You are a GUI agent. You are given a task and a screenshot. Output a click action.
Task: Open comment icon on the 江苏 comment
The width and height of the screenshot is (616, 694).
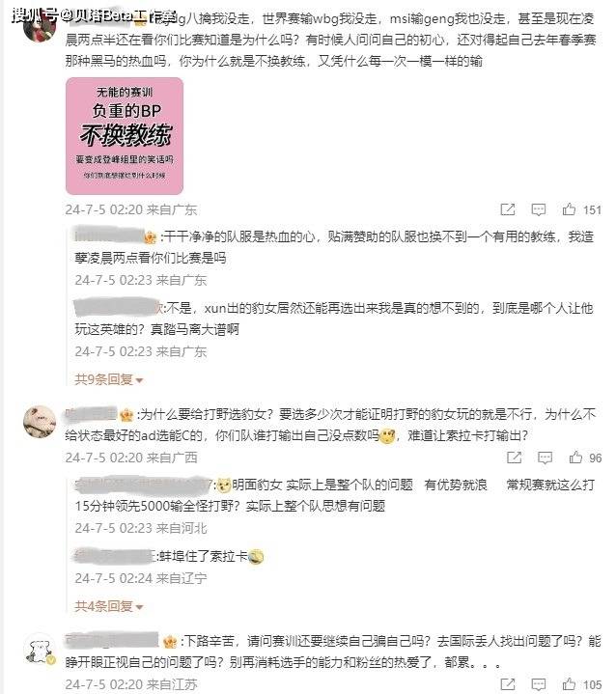click(x=539, y=684)
